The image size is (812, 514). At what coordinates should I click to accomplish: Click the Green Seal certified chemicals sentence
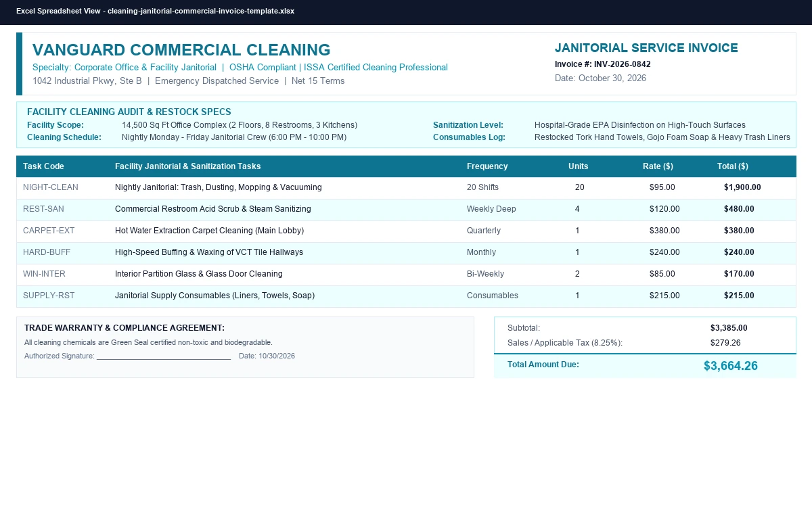tap(148, 343)
